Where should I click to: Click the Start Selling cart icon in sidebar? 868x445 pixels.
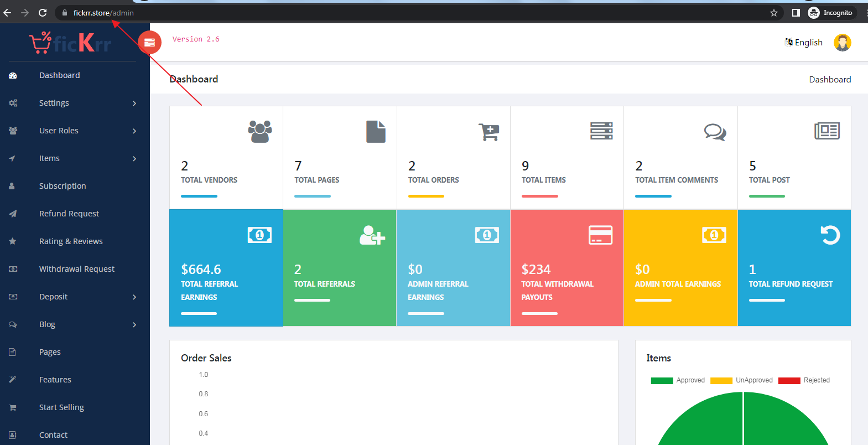(x=12, y=407)
